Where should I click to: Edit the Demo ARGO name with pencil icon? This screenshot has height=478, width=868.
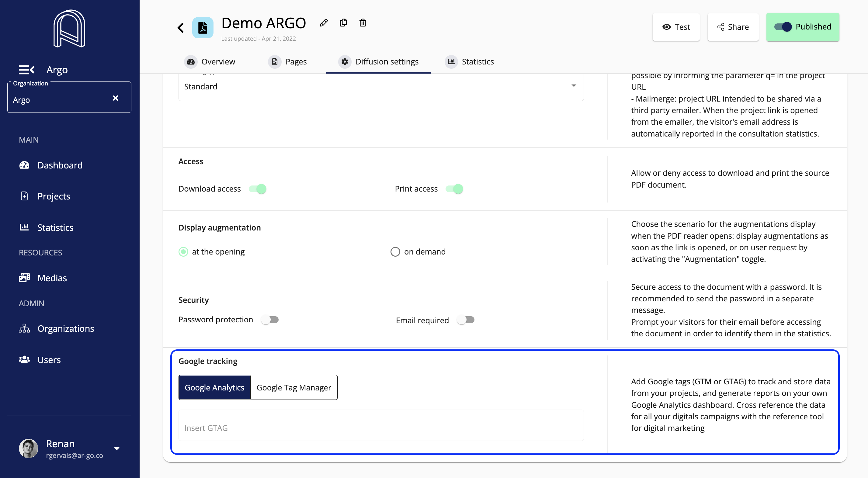(324, 23)
